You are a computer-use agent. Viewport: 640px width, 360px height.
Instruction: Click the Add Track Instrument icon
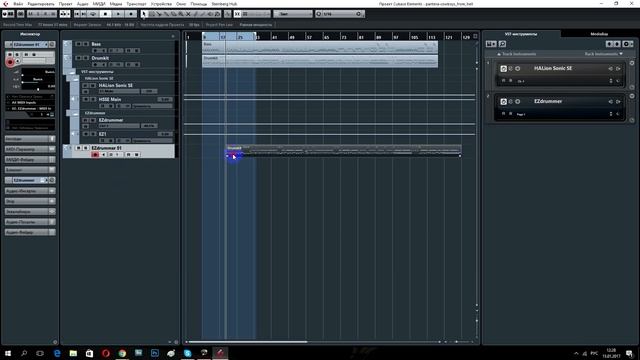coord(491,44)
